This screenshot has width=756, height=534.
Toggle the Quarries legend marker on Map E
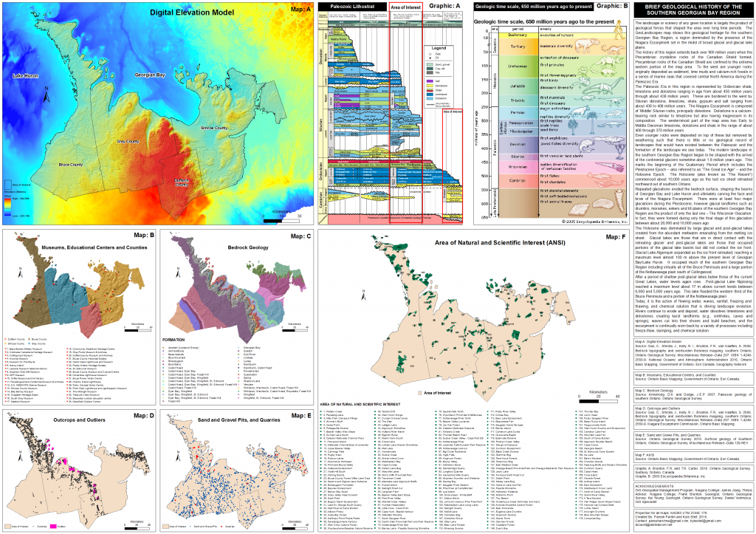coord(221,526)
